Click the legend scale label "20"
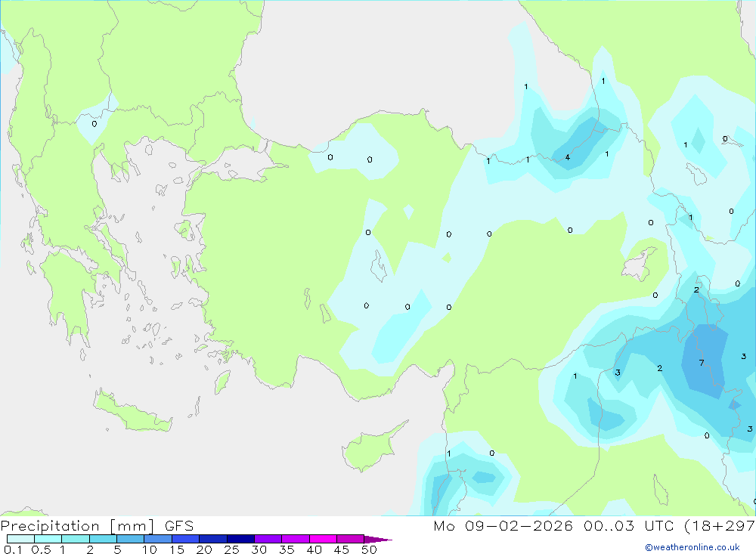The image size is (756, 554). [204, 549]
